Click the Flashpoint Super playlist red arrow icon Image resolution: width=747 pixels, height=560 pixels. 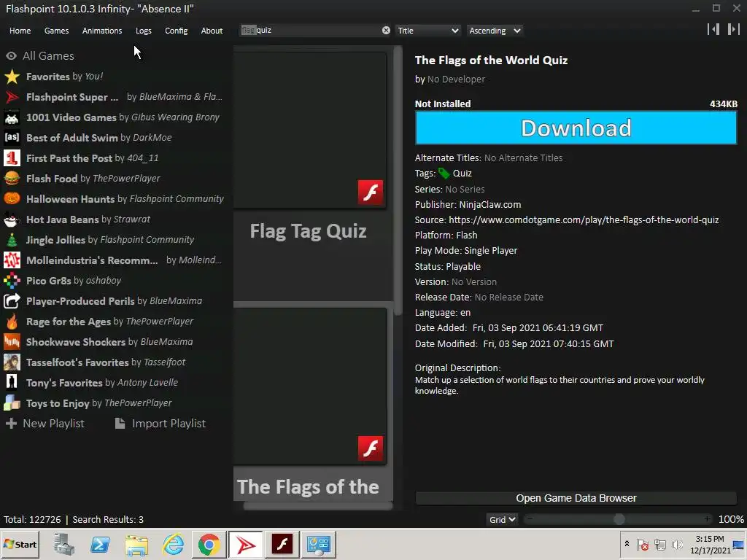[12, 97]
